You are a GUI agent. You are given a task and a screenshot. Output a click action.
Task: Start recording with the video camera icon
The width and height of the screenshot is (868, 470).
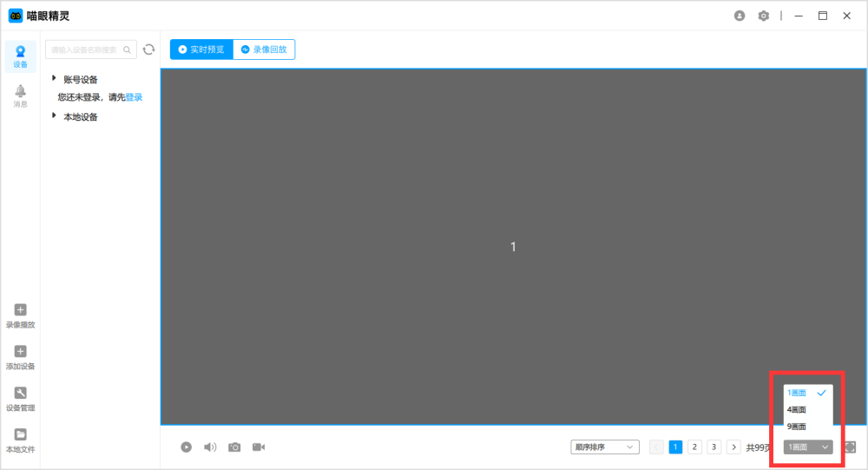[259, 447]
